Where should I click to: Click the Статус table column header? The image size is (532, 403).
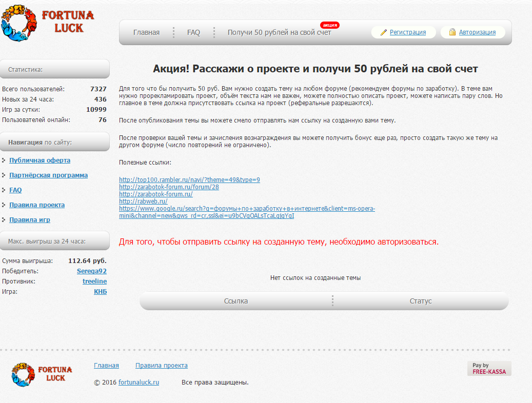tap(421, 301)
